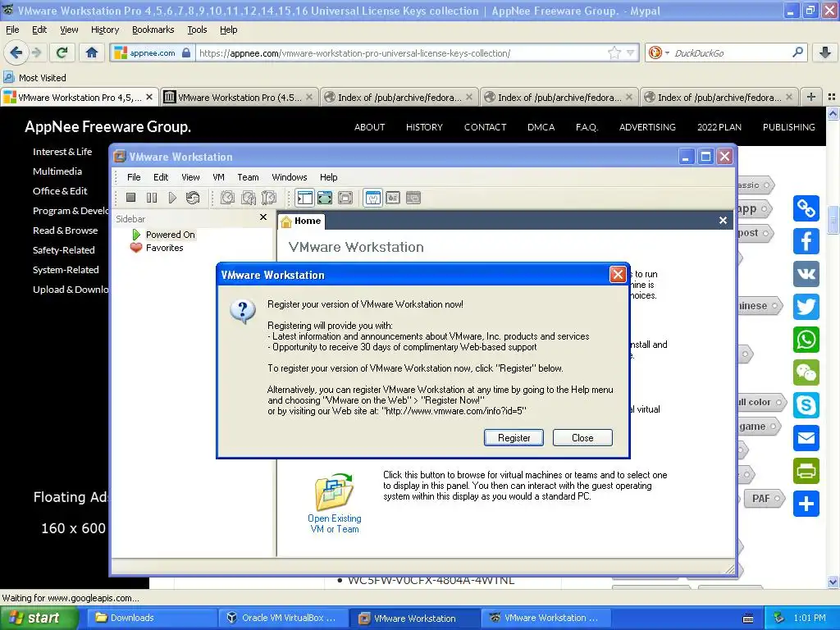Click the Open Existing VM or Team icon
Viewport: 840px width, 630px height.
click(335, 492)
